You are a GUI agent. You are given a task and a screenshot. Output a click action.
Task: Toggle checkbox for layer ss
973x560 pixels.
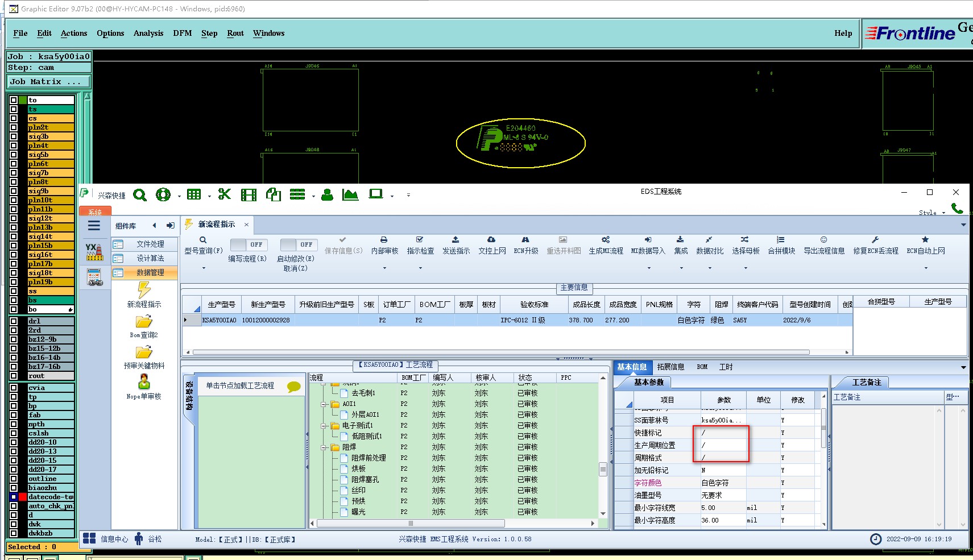(x=14, y=291)
